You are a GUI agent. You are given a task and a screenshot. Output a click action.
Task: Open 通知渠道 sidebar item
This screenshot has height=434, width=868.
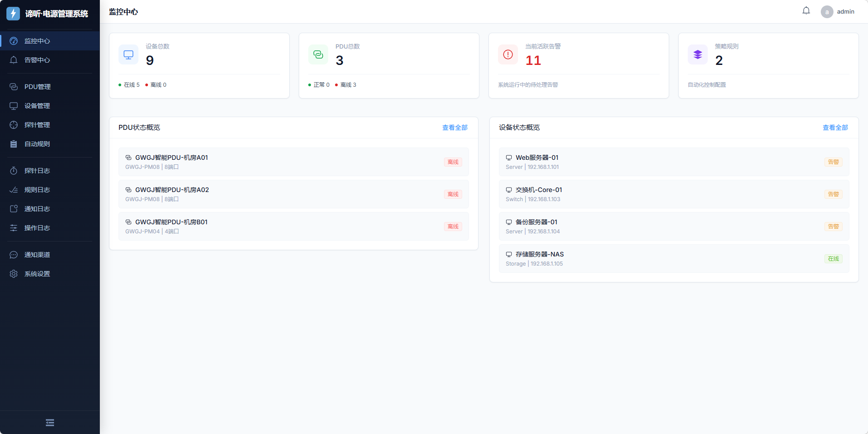(37, 255)
